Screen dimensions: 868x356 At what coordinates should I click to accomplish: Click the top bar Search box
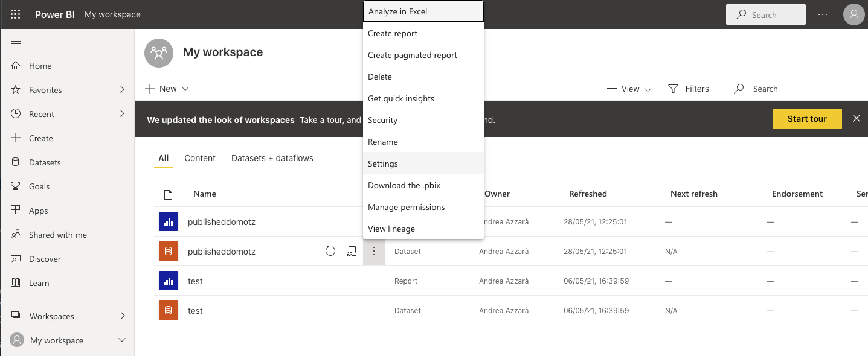[766, 14]
